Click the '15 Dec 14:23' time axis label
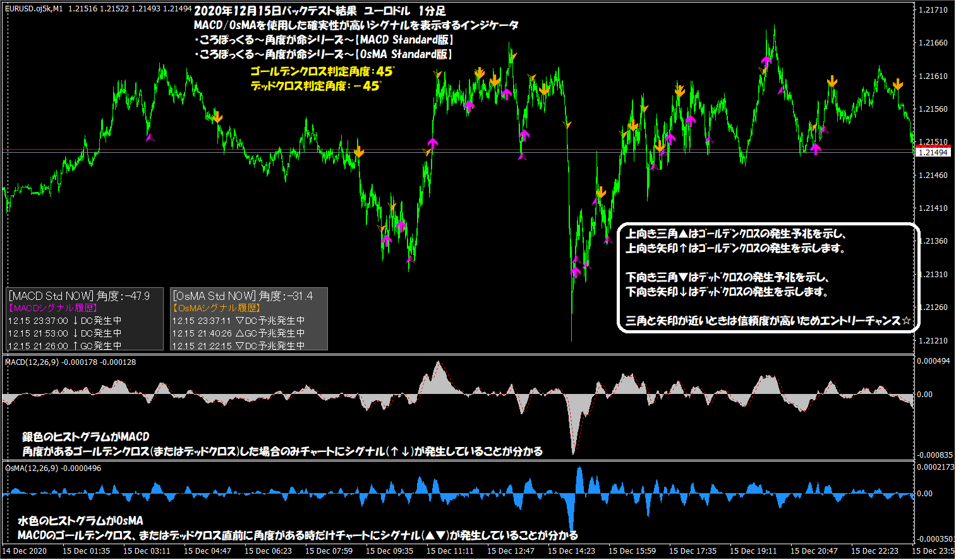 (x=571, y=551)
